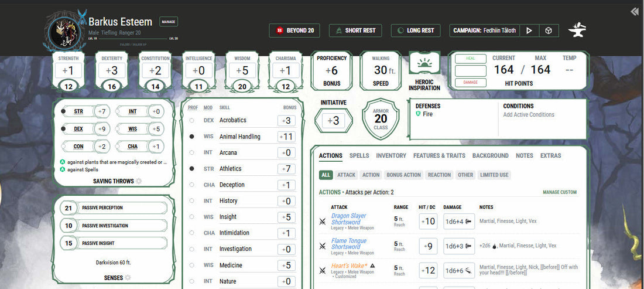Open Add Active Conditions panel
This screenshot has height=289, width=644.
[528, 114]
